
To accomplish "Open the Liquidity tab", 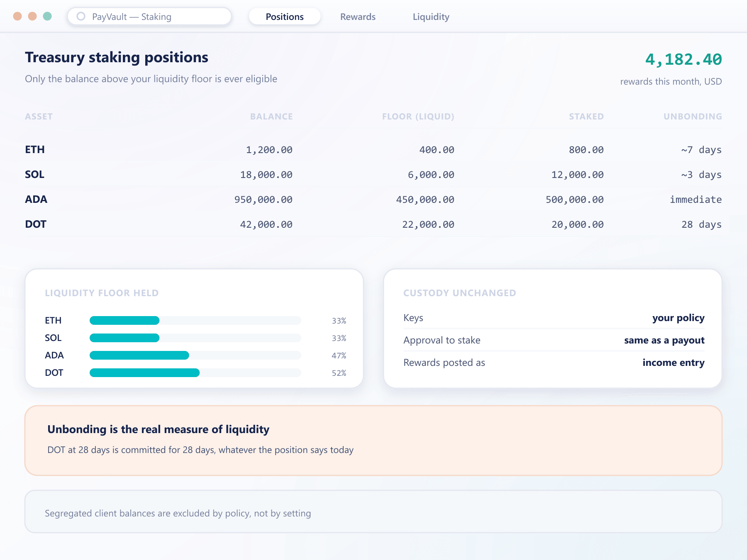I will pos(431,17).
